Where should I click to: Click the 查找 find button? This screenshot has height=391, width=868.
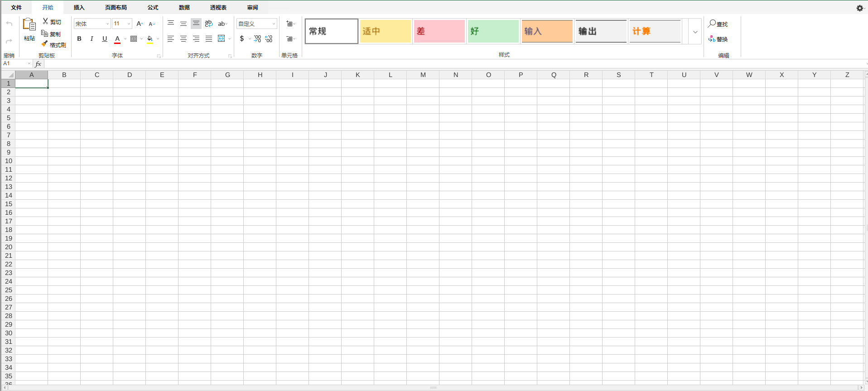(718, 24)
